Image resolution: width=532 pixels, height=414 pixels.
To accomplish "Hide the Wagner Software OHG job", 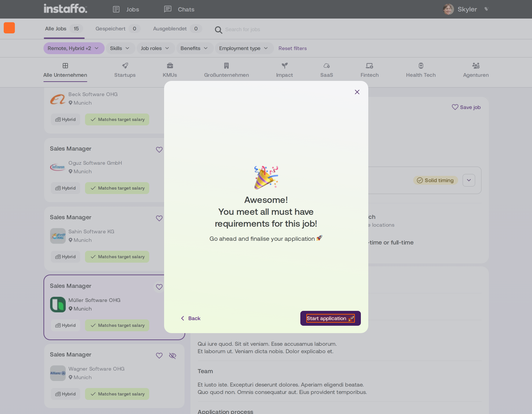I will [173, 355].
